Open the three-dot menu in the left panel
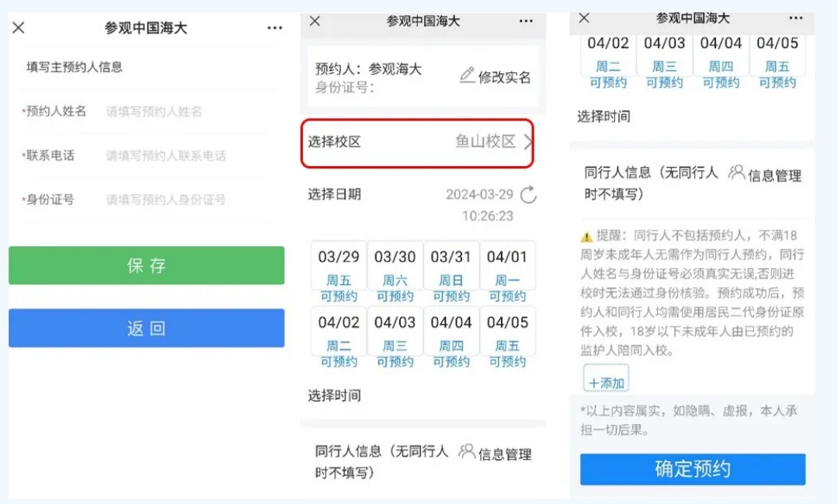Image resolution: width=838 pixels, height=504 pixels. [275, 28]
